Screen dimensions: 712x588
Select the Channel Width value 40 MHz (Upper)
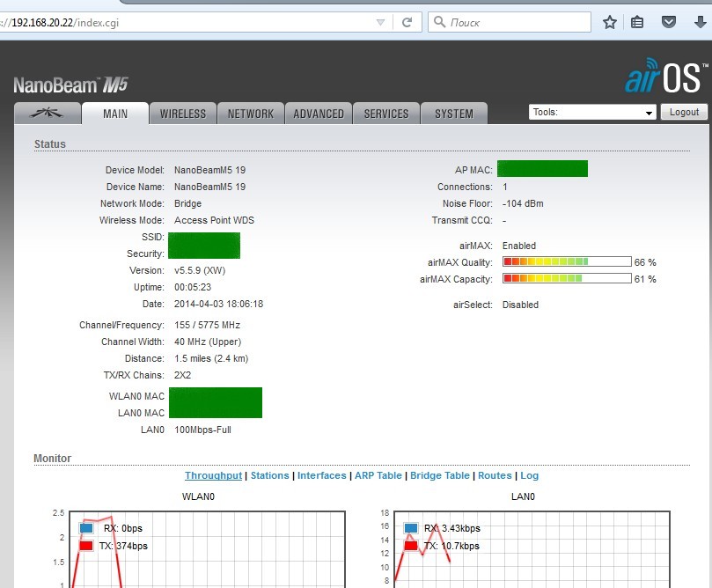208,342
